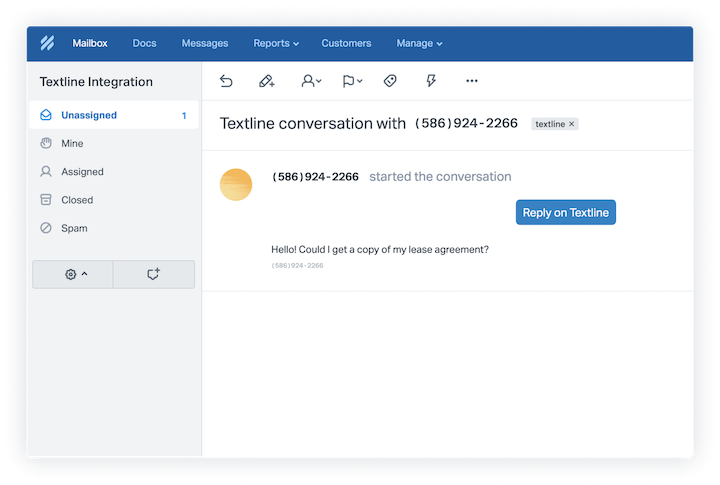Open the mailbox settings gear menu

coord(73,274)
